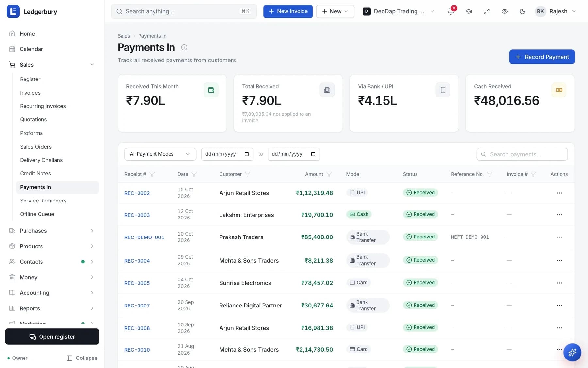Open the DeoDap Trading company switcher
Screen dimensions: 588x368
(399, 11)
